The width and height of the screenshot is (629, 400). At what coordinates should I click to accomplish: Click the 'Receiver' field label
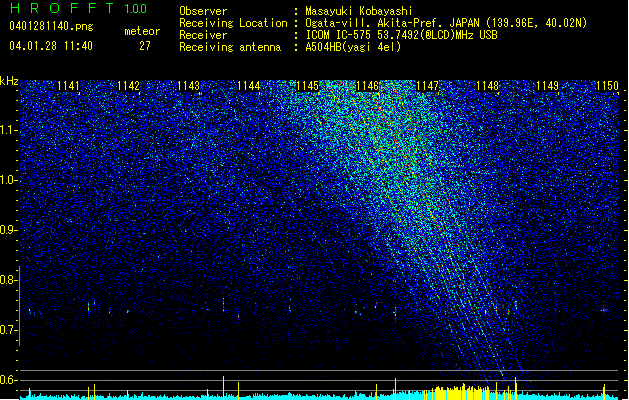point(203,35)
